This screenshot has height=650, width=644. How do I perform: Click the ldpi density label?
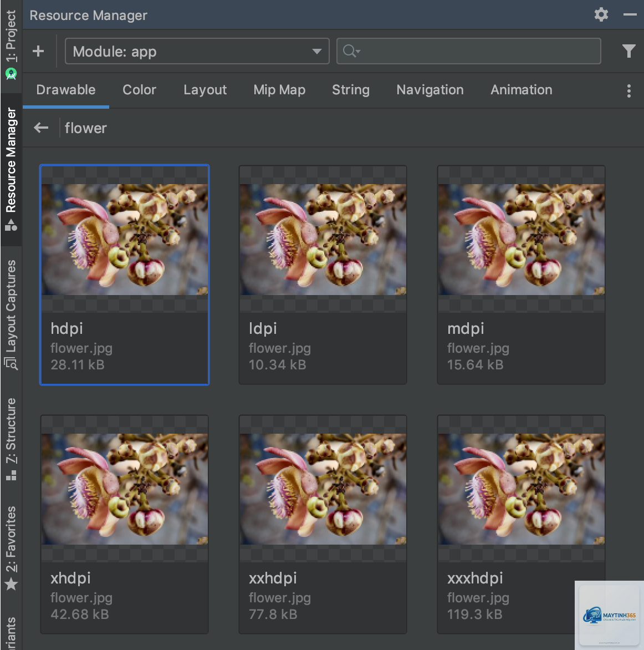(x=263, y=329)
